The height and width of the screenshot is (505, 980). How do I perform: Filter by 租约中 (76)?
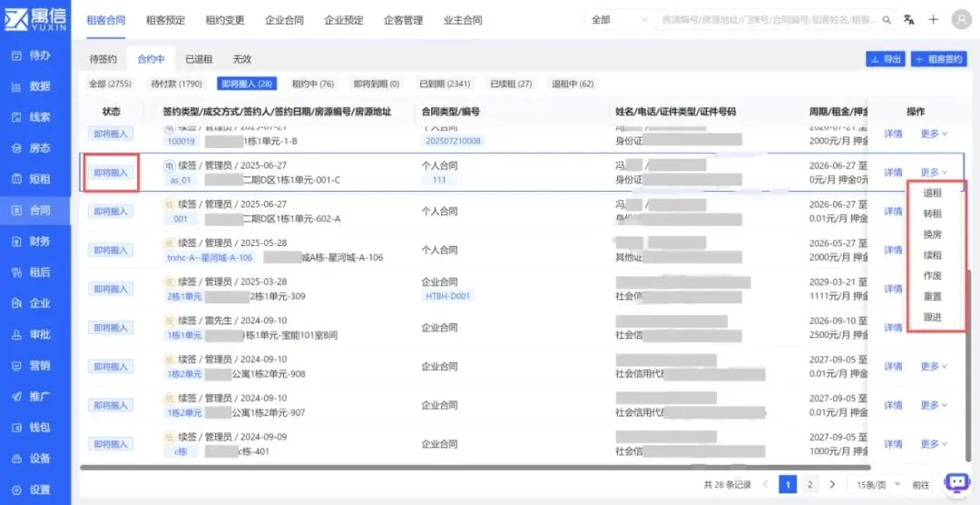click(313, 84)
